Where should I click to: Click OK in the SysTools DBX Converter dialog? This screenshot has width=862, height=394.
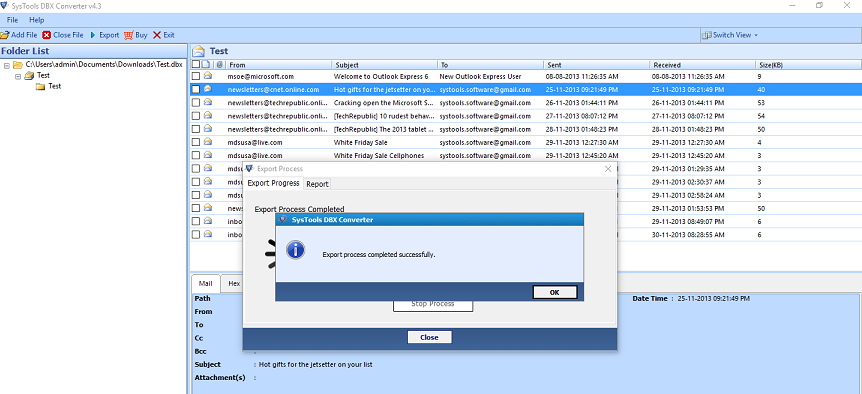(555, 292)
